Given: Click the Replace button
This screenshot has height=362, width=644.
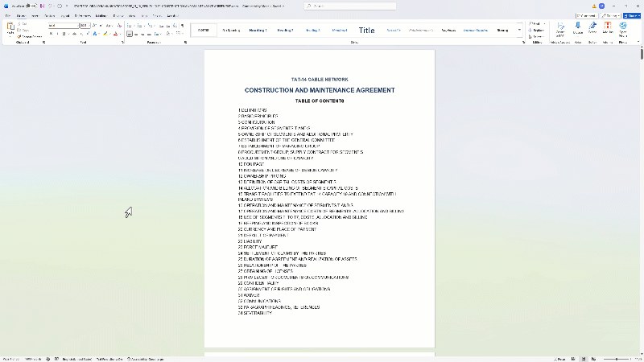Looking at the screenshot, I should 536,31.
